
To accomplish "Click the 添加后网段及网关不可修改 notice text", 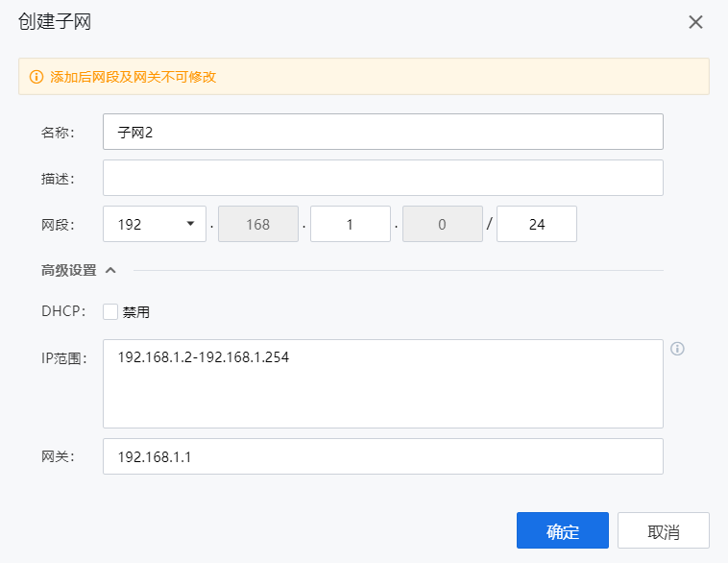I will click(x=133, y=77).
